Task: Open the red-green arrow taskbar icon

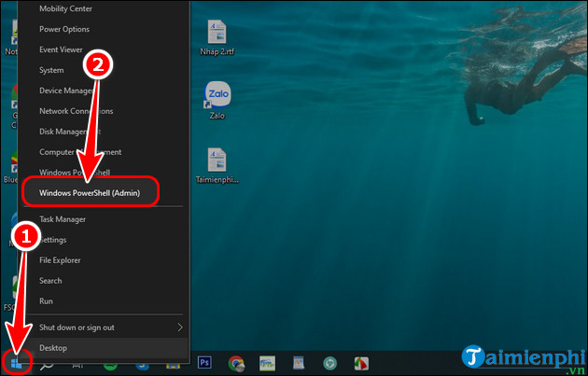Action: coord(361,363)
